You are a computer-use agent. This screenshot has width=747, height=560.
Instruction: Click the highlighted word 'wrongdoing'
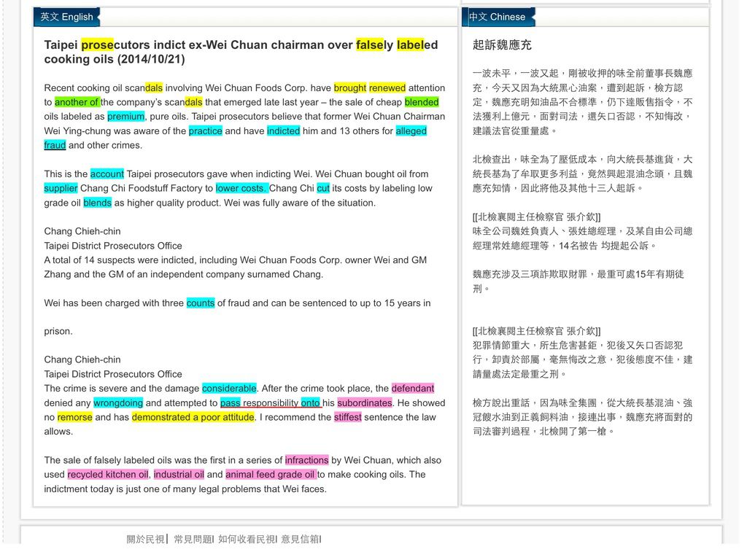(x=118, y=402)
